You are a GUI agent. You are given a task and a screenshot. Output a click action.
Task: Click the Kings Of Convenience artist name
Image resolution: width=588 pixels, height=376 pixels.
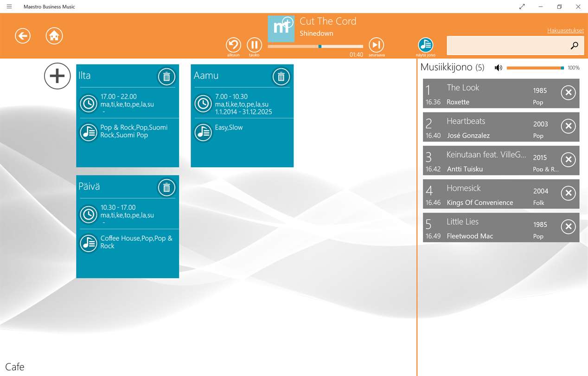click(x=480, y=203)
